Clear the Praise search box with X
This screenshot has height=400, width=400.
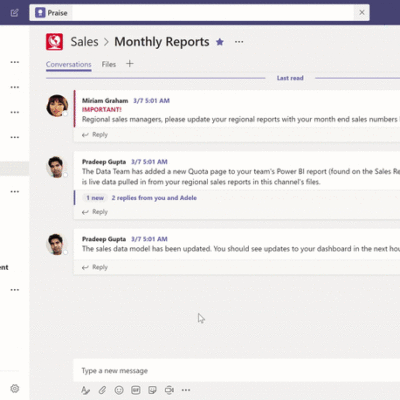(362, 13)
